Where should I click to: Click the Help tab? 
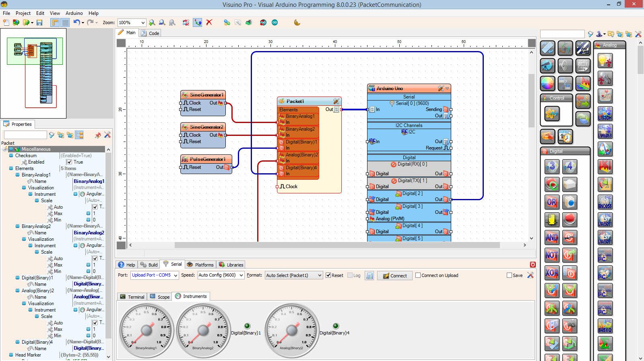126,265
